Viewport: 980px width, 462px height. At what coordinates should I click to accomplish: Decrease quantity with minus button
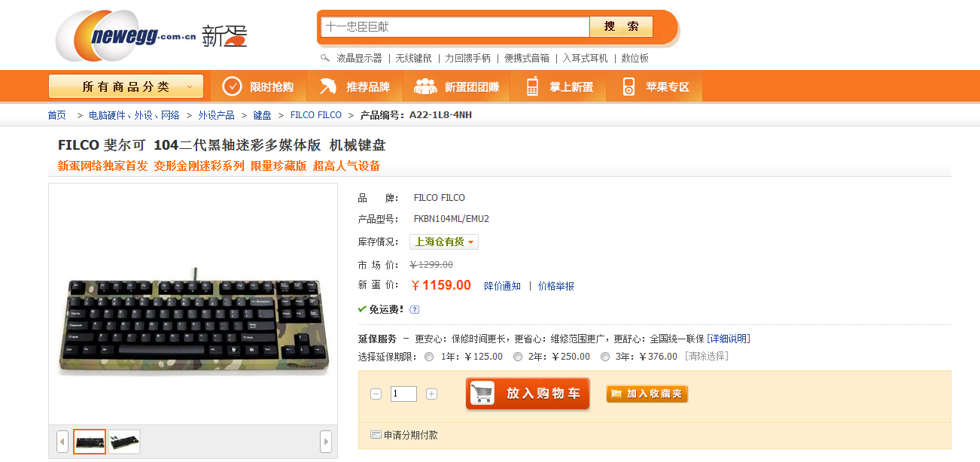point(376,394)
